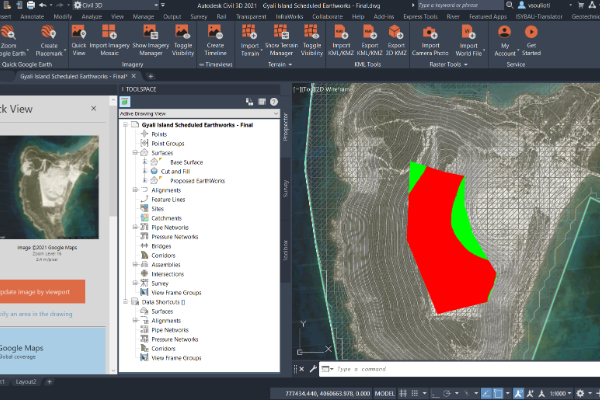Toggle terrain visibility in Terrain panel

coord(313,33)
